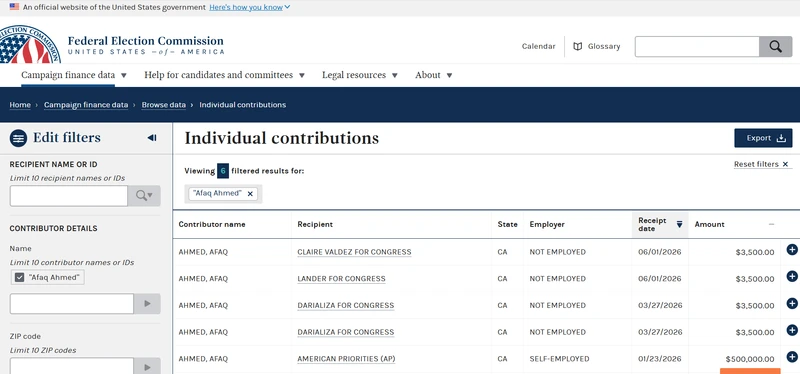Submit ZIP code with arrow button
The height and width of the screenshot is (374, 800).
[x=147, y=367]
